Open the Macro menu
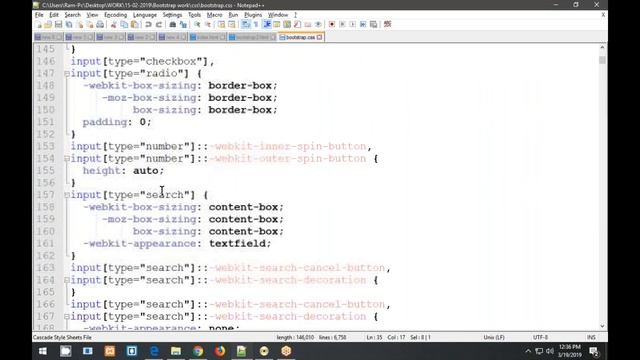Viewport: 640px width, 360px height. (214, 15)
